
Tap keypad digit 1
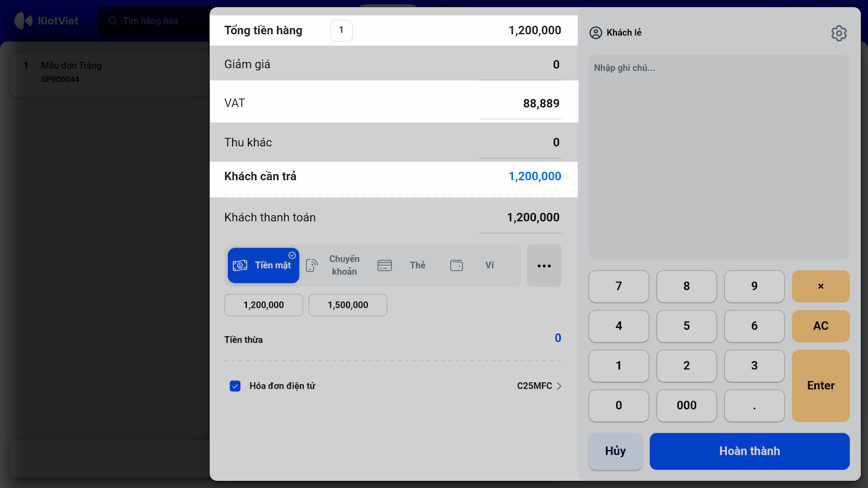pyautogui.click(x=619, y=366)
